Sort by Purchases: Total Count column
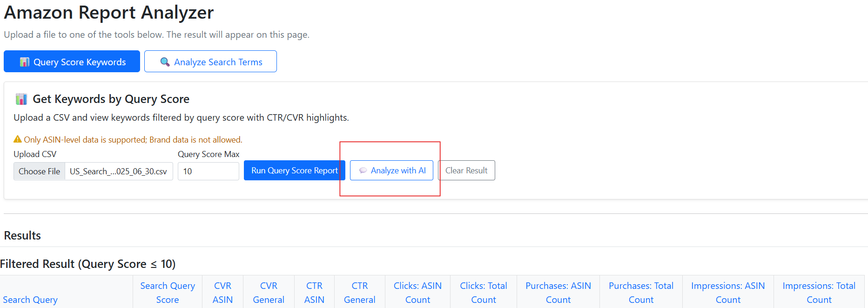Viewport: 868px width, 308px height. click(x=641, y=293)
